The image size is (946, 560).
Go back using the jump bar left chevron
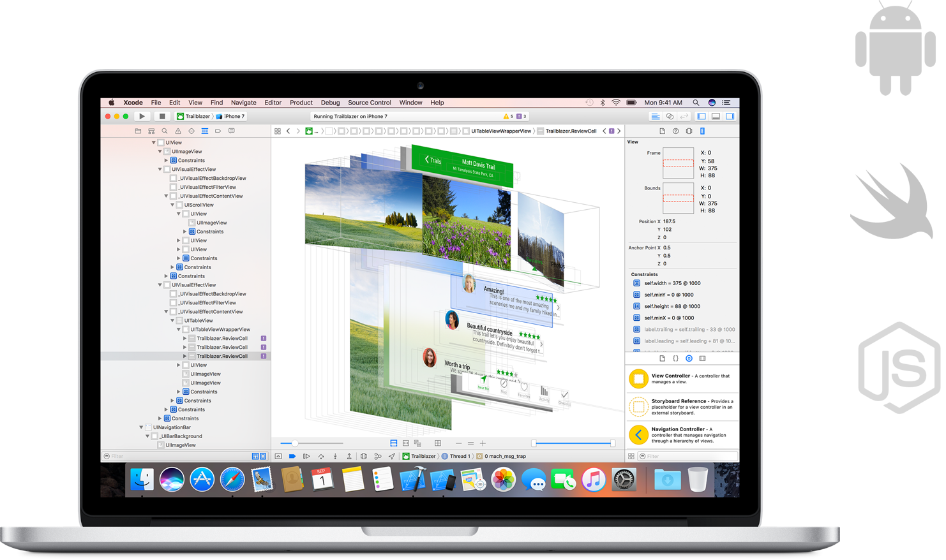coord(289,131)
